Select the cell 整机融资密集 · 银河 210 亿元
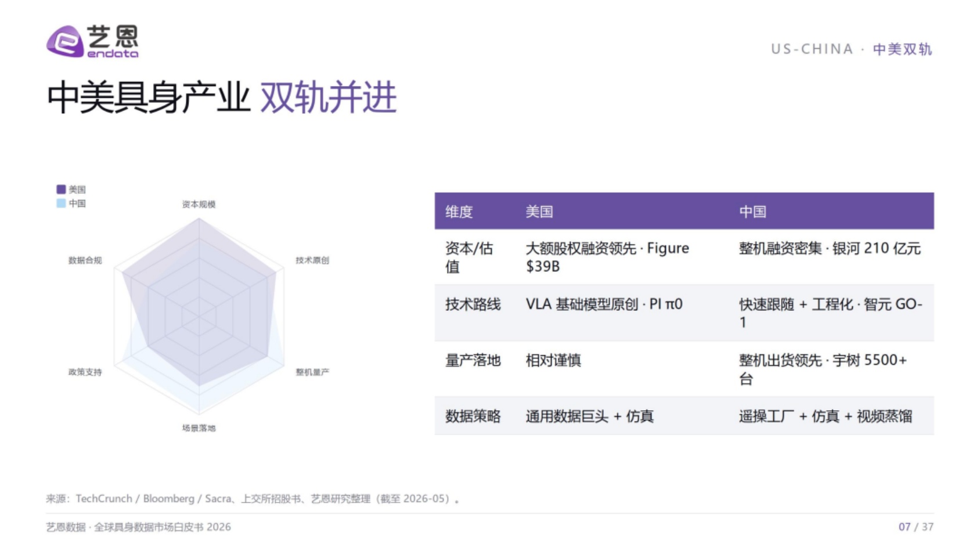This screenshot has width=980, height=552. (830, 249)
